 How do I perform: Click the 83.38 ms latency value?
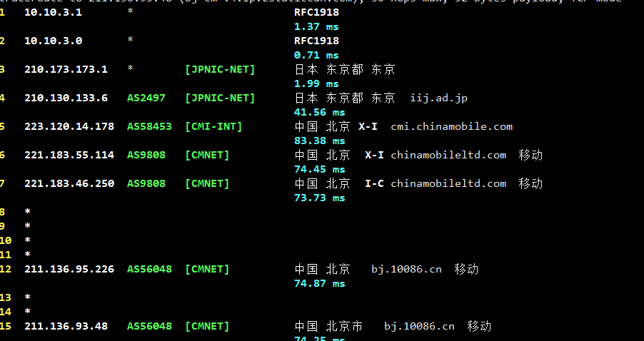(x=319, y=141)
